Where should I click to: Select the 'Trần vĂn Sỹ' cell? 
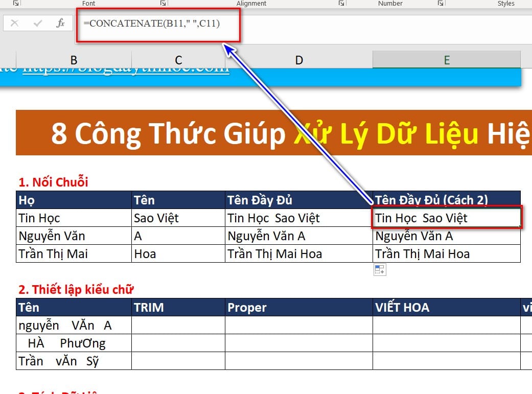click(74, 361)
